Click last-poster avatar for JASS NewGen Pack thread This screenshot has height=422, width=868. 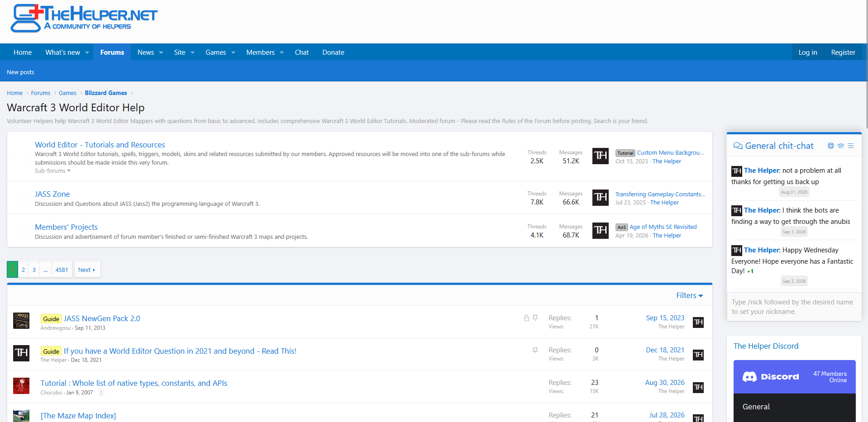698,322
